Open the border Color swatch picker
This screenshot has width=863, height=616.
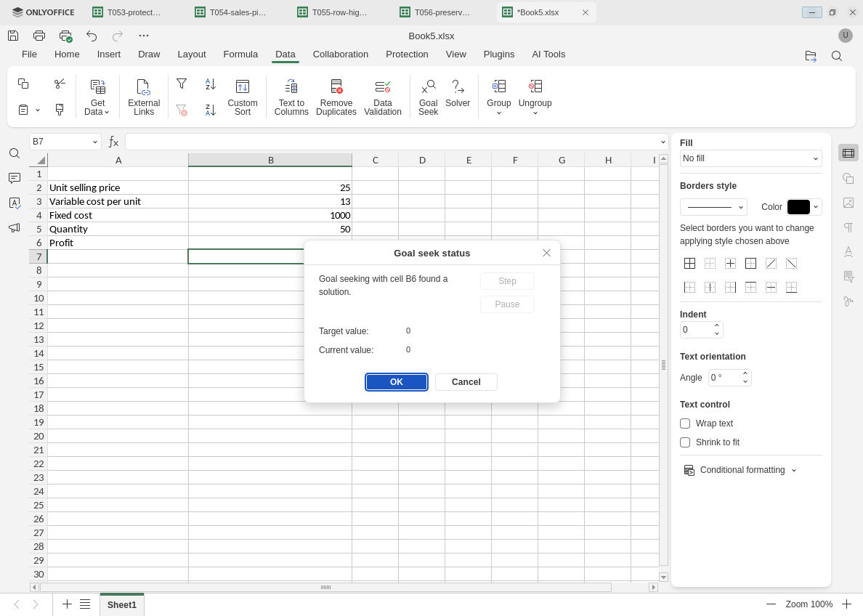coord(803,207)
